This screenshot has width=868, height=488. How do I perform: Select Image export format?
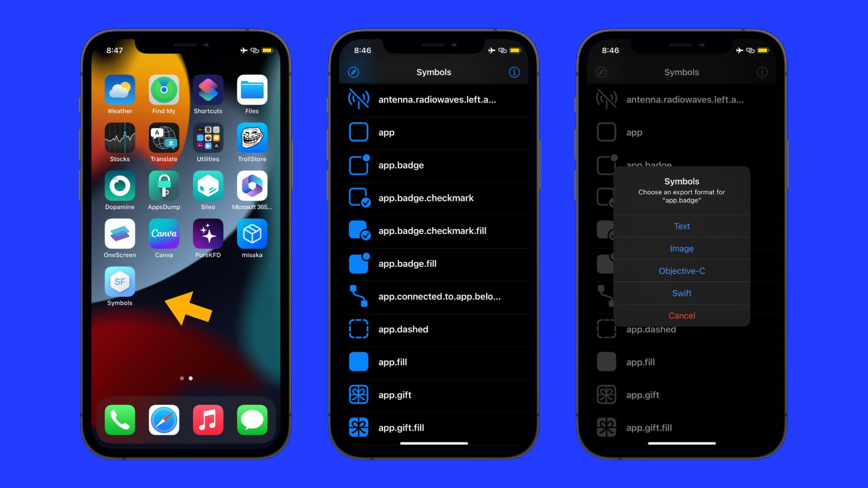coord(681,249)
